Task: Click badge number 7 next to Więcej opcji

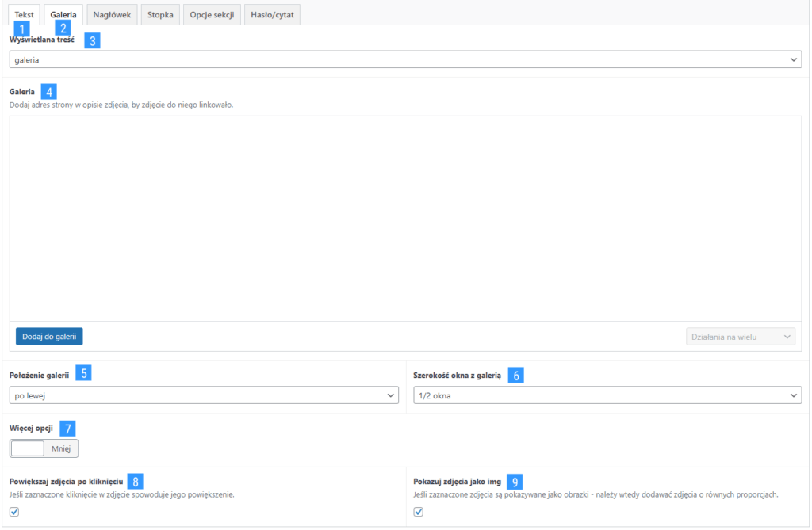Action: 68,429
